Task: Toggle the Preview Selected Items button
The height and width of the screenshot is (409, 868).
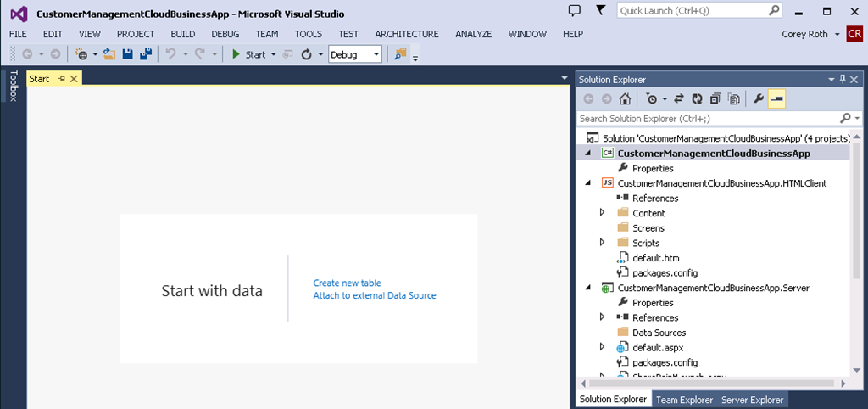Action: [x=776, y=99]
